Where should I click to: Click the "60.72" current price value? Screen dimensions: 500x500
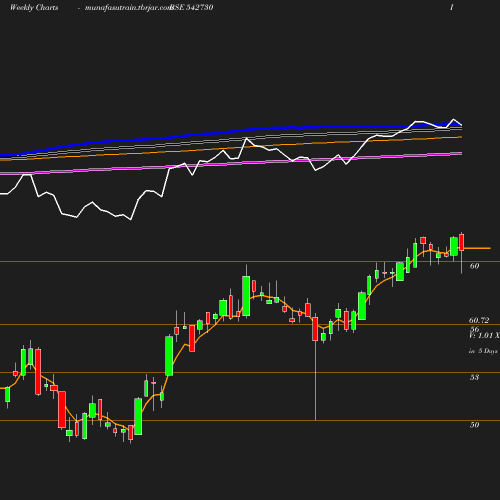tap(479, 320)
